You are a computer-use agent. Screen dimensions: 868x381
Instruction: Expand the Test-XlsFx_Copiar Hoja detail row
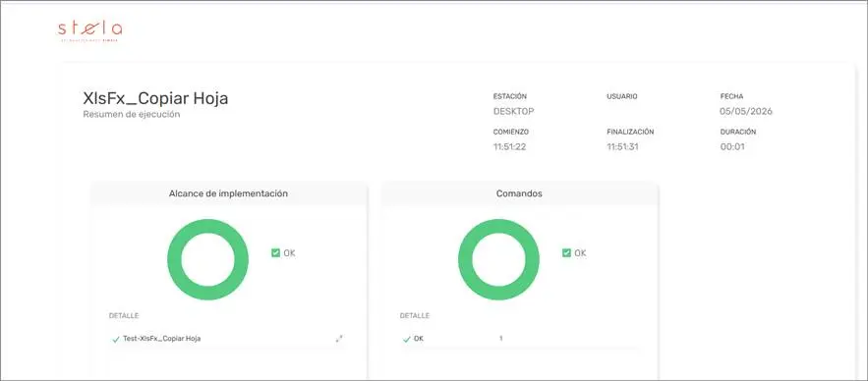(339, 339)
